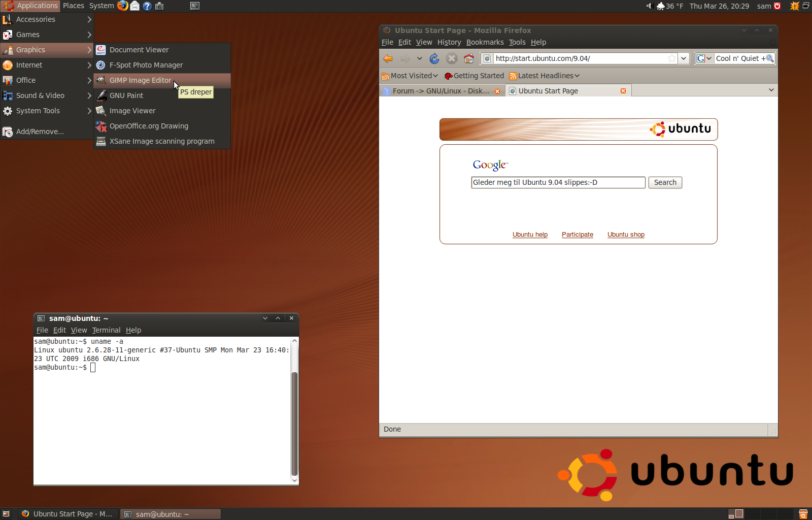Click the orange update notification star icon
This screenshot has height=520, width=812.
pos(795,6)
